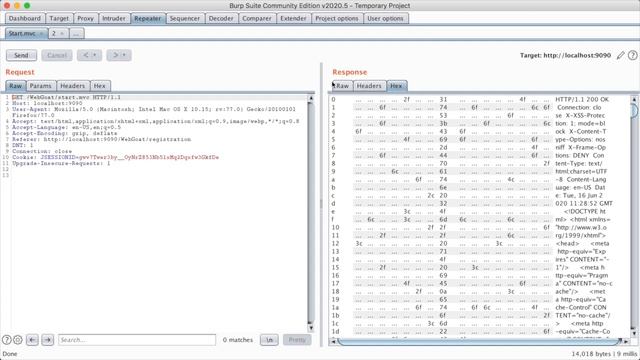Click the request pane vertical scrollbar
The image size is (640, 360).
point(311,212)
